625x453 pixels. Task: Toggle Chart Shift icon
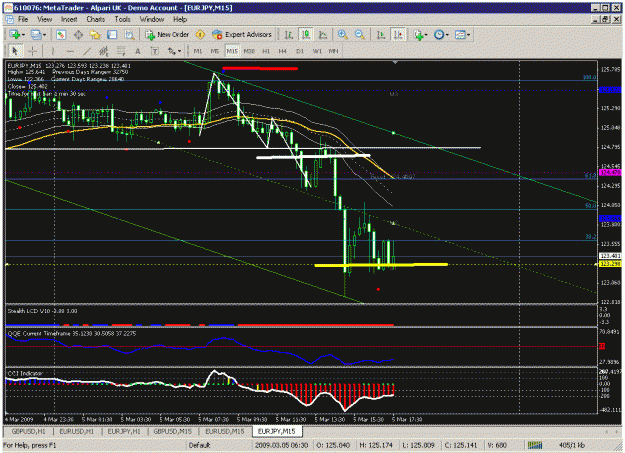[x=398, y=35]
